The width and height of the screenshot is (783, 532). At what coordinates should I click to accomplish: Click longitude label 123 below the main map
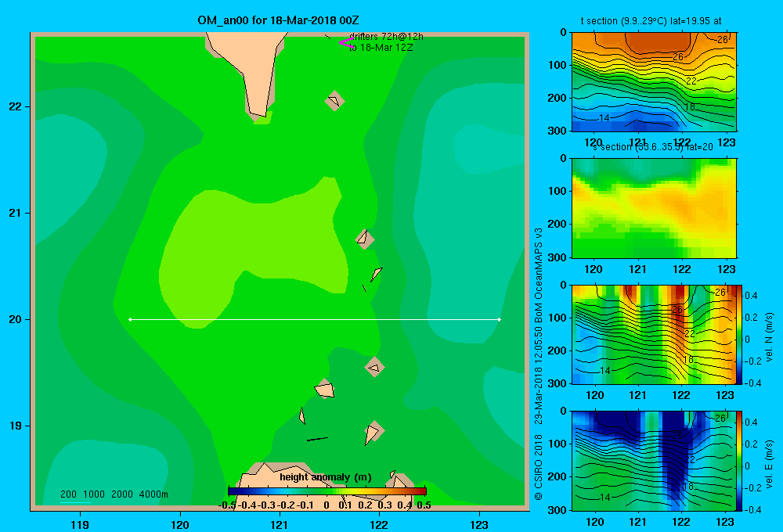479,524
